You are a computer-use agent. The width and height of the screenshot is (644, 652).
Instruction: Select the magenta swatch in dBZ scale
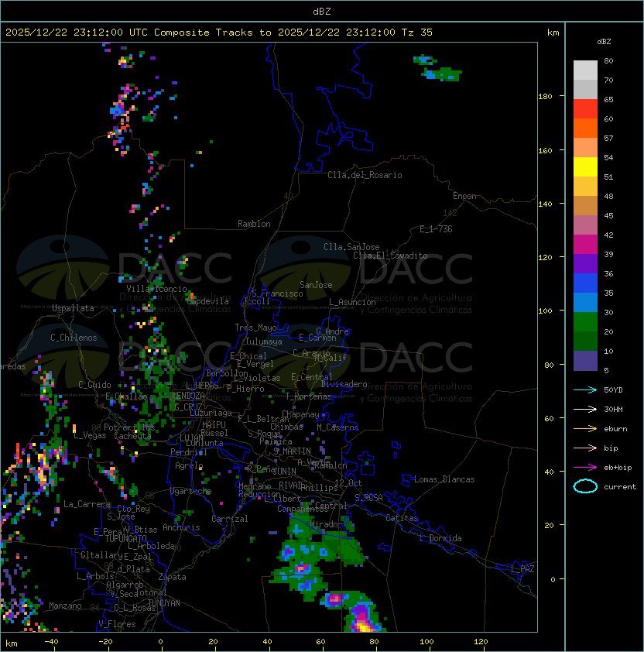tap(585, 245)
